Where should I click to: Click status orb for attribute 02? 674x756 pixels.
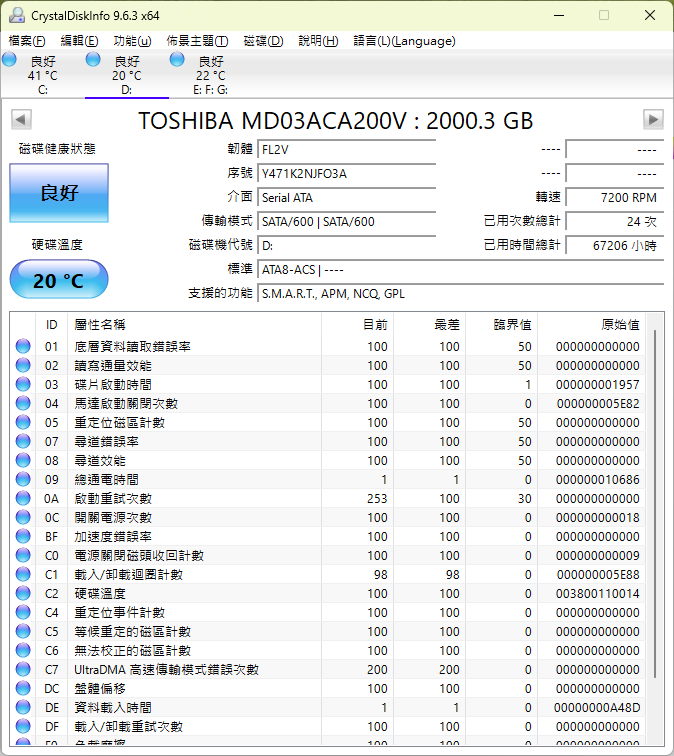[23, 365]
